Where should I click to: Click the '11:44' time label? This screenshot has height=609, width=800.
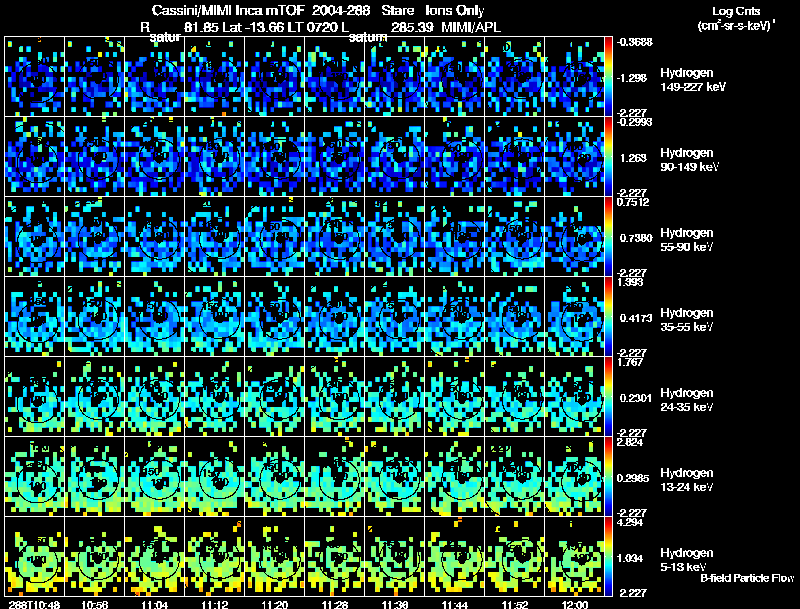coord(455,604)
